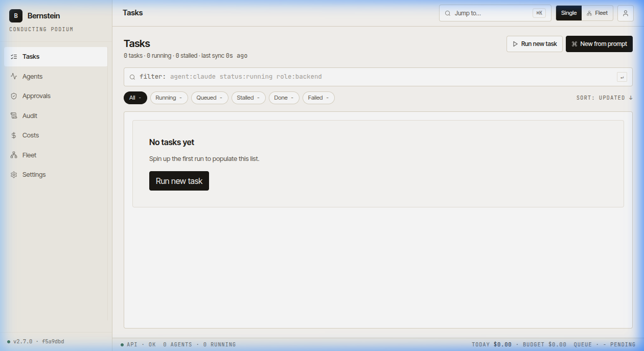Open Tasks in the sidebar
644x351 pixels.
(56, 57)
